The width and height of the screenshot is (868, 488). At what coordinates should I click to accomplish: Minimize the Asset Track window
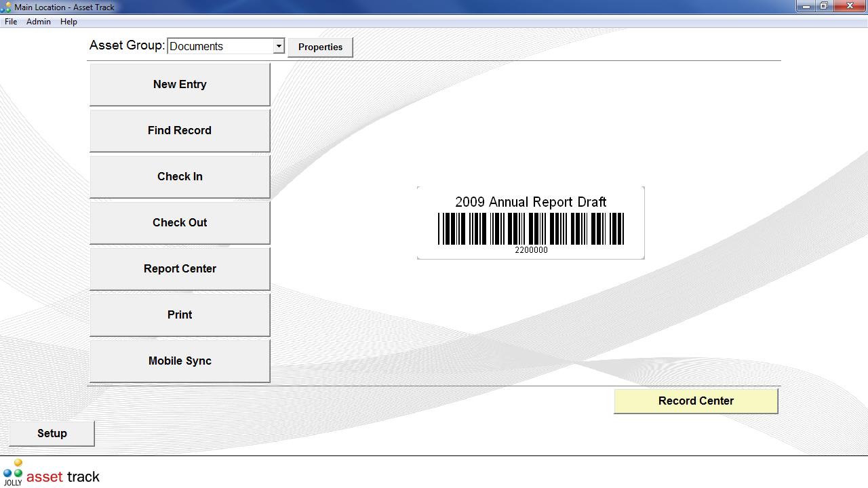tap(806, 6)
